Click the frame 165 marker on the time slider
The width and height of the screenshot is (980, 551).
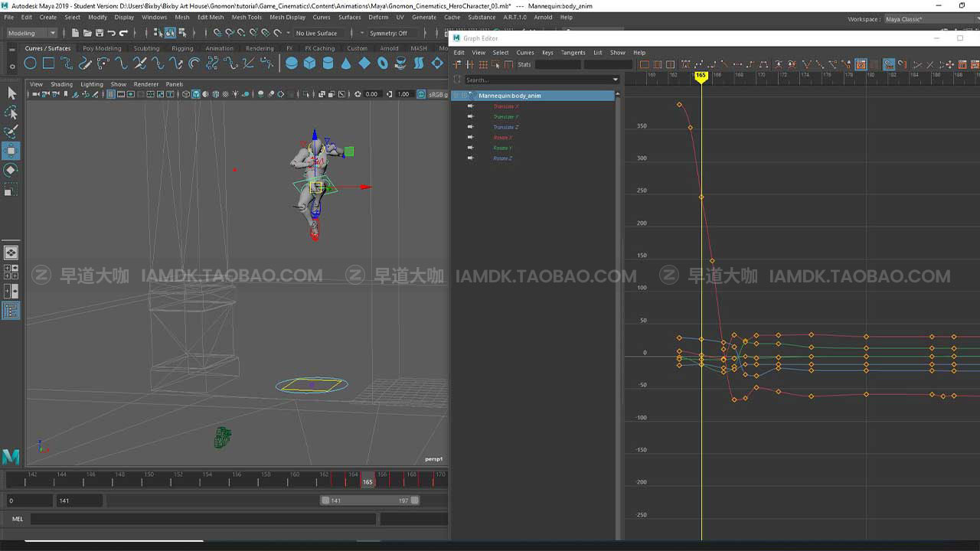[367, 481]
